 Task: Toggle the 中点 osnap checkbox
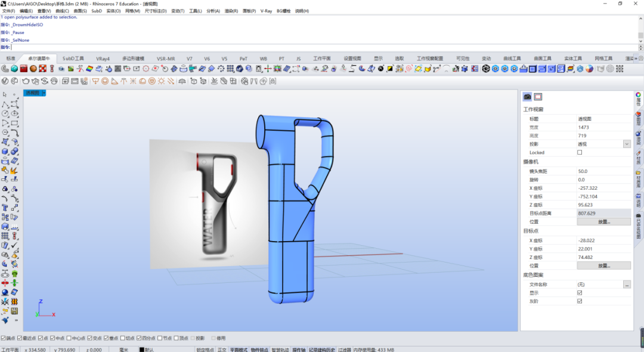click(x=52, y=338)
